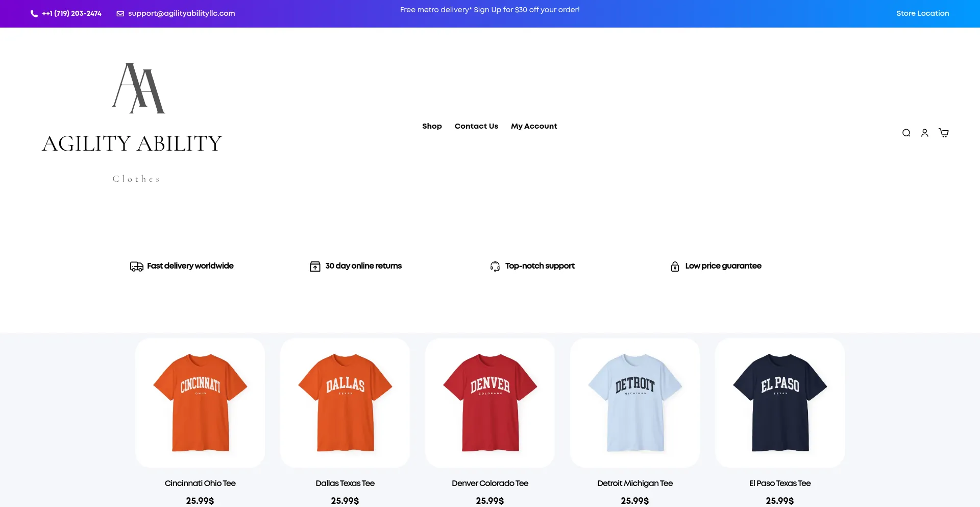Open Detroit Michigan Tee product title
This screenshot has height=507, width=980.
point(635,483)
